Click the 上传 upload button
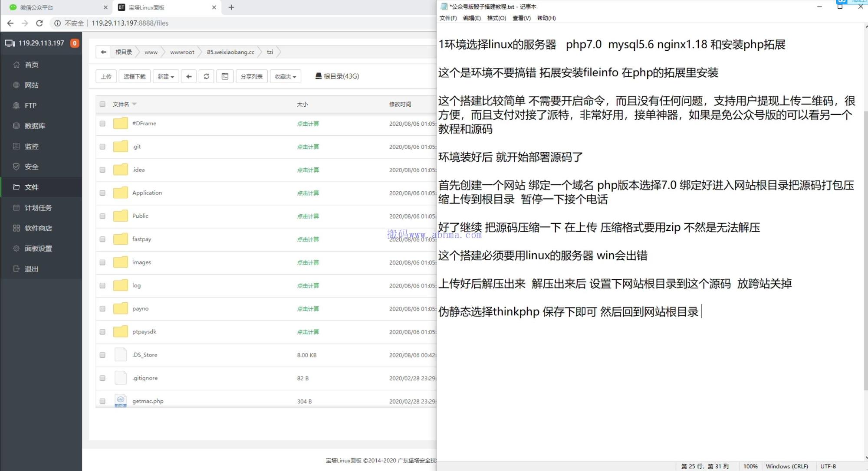Viewport: 868px width, 471px height. [106, 76]
